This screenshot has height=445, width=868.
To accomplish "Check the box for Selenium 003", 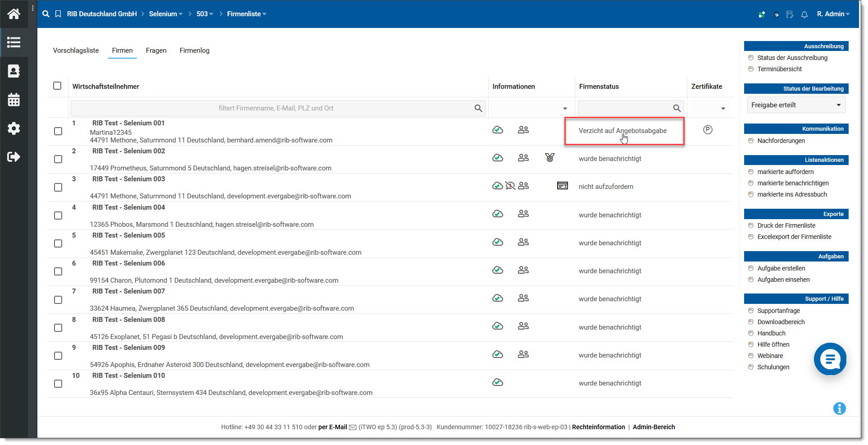I will pyautogui.click(x=58, y=187).
